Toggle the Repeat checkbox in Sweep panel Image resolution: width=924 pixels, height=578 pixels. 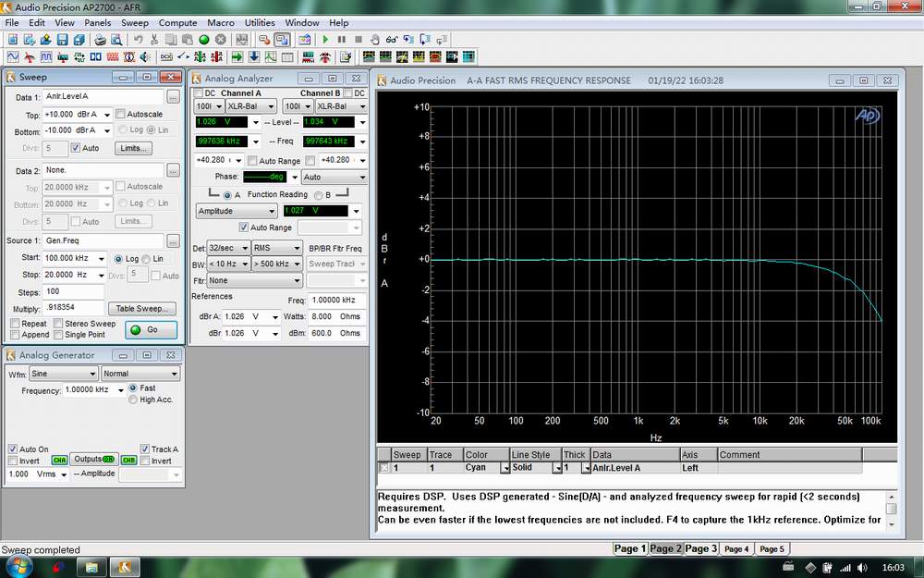click(15, 323)
